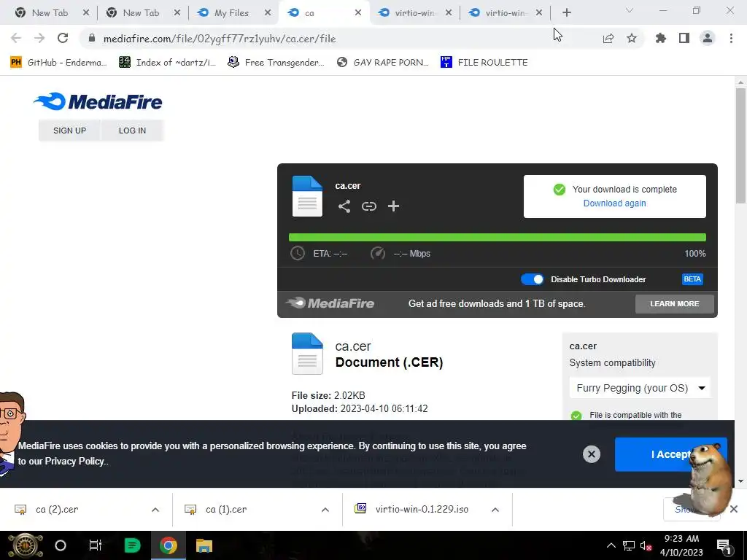
Task: Open the GitHub bookmark
Action: pos(58,63)
